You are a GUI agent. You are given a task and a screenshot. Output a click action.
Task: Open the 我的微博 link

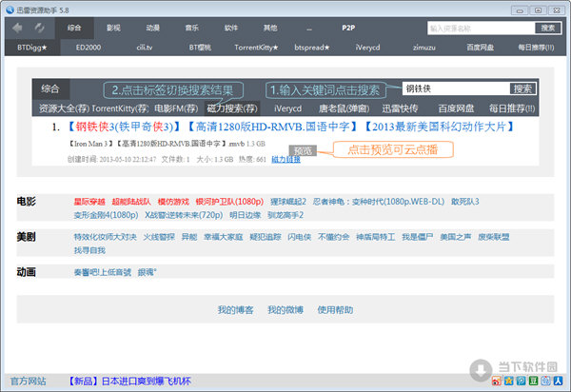point(285,310)
